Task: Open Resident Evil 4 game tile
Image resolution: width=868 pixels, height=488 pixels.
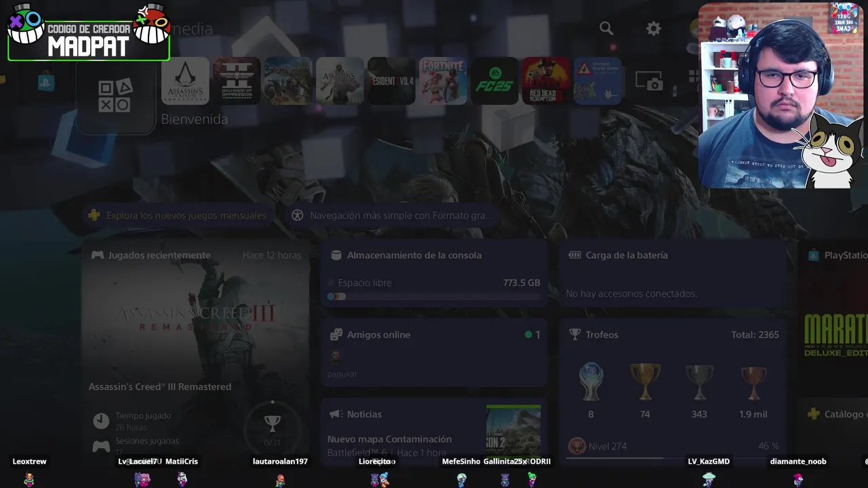Action: 391,81
